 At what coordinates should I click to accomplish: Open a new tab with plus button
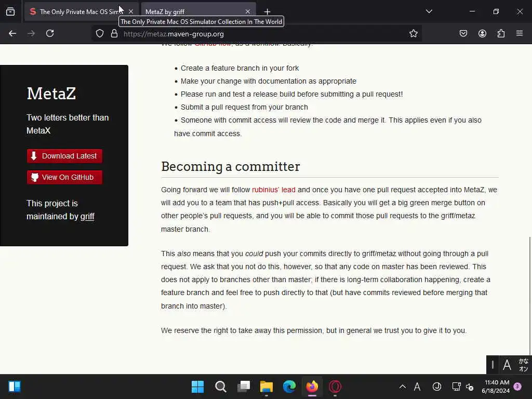[268, 11]
